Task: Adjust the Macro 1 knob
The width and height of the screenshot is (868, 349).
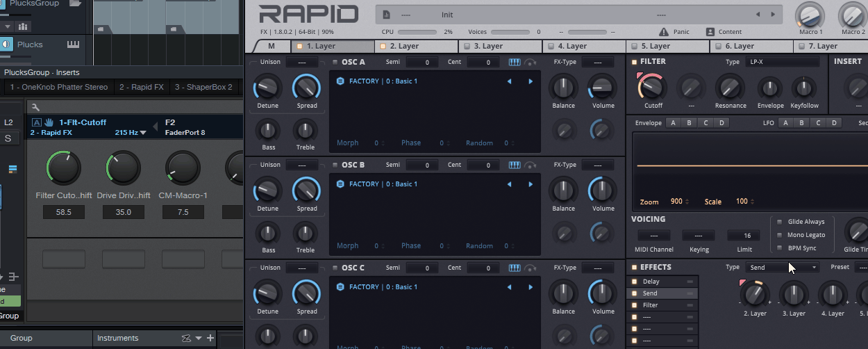Action: tap(809, 15)
